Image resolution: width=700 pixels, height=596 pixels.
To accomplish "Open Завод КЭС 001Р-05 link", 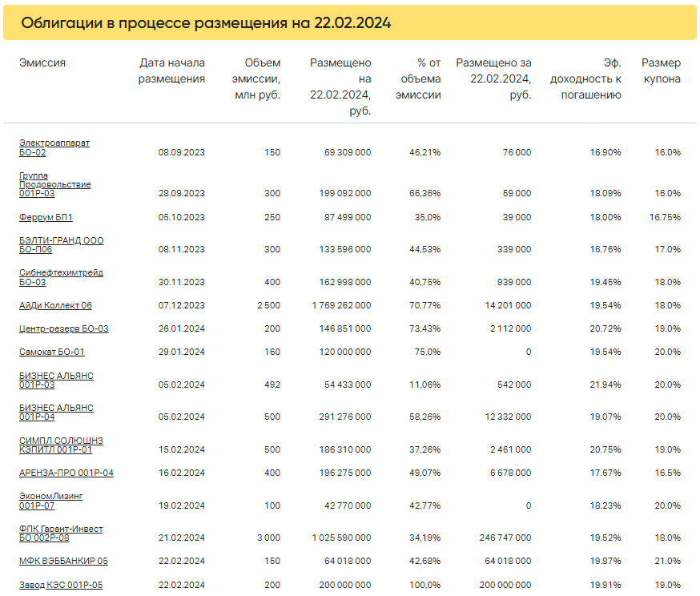I will 61,585.
